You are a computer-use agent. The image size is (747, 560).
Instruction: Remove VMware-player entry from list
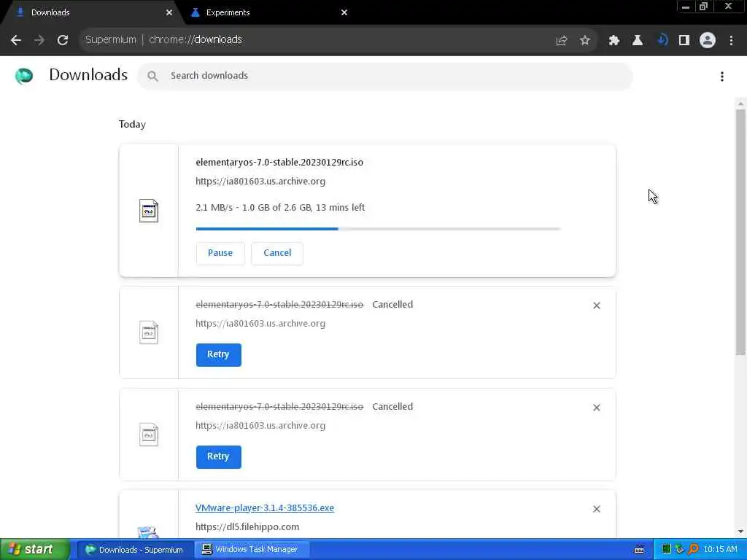(597, 509)
